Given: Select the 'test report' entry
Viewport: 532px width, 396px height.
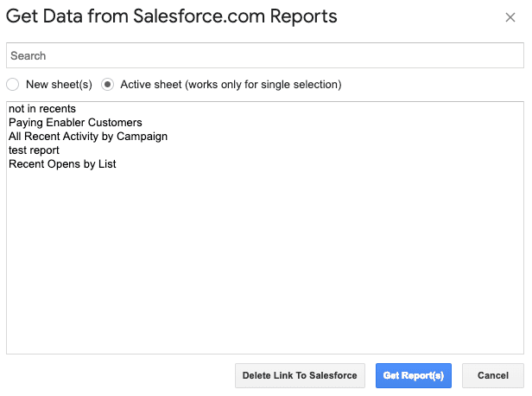Looking at the screenshot, I should click(x=265, y=150).
